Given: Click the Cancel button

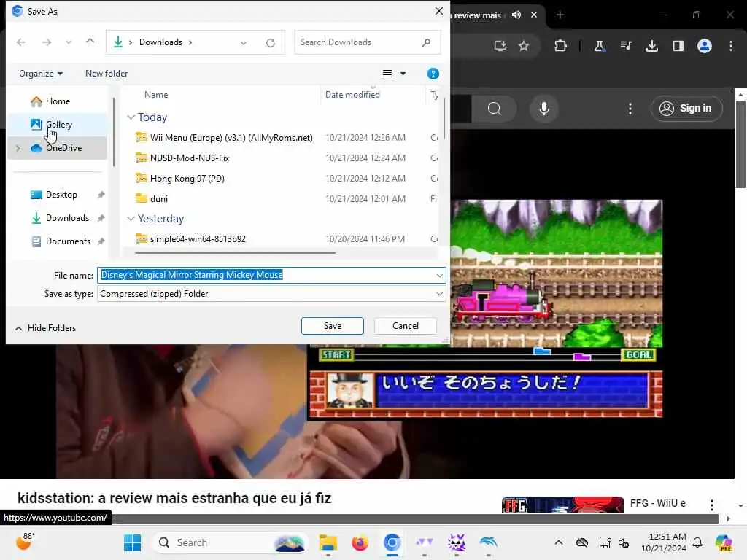Looking at the screenshot, I should point(406,326).
